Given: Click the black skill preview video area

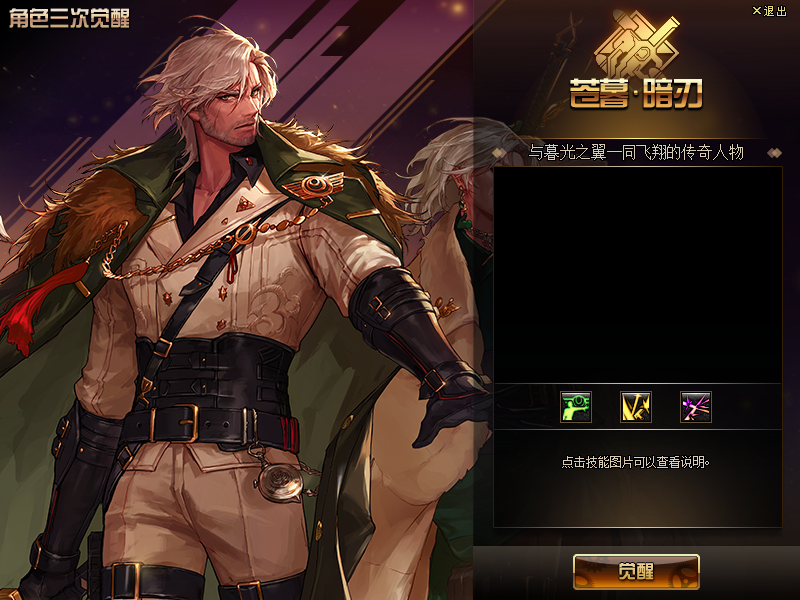Looking at the screenshot, I should click(x=638, y=274).
